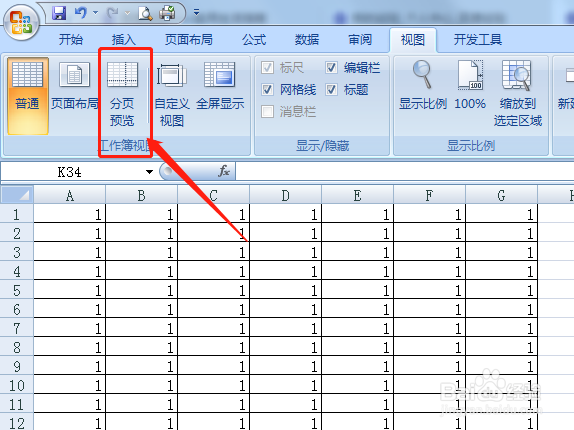Open print preview from quick access toolbar
The width and height of the screenshot is (574, 430).
pos(145,14)
